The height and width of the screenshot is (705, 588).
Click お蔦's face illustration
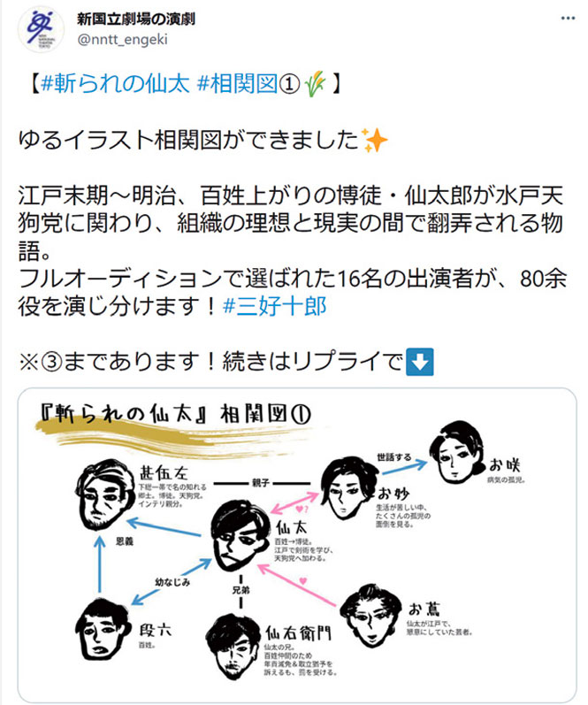point(370,617)
